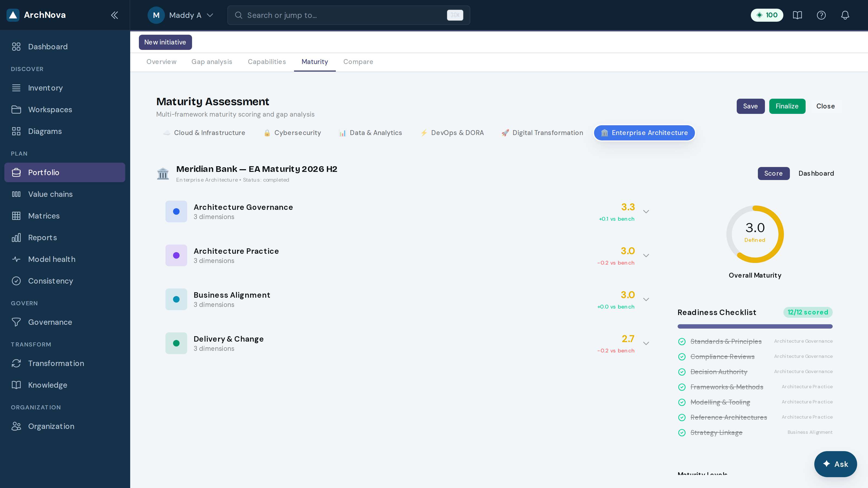The height and width of the screenshot is (488, 868).
Task: Open help question mark icon
Action: pos(821,15)
